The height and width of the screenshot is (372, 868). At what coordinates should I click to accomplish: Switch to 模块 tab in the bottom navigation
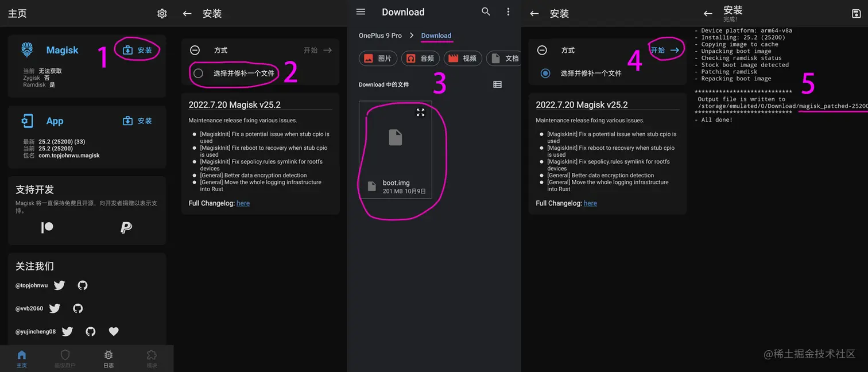[152, 359]
